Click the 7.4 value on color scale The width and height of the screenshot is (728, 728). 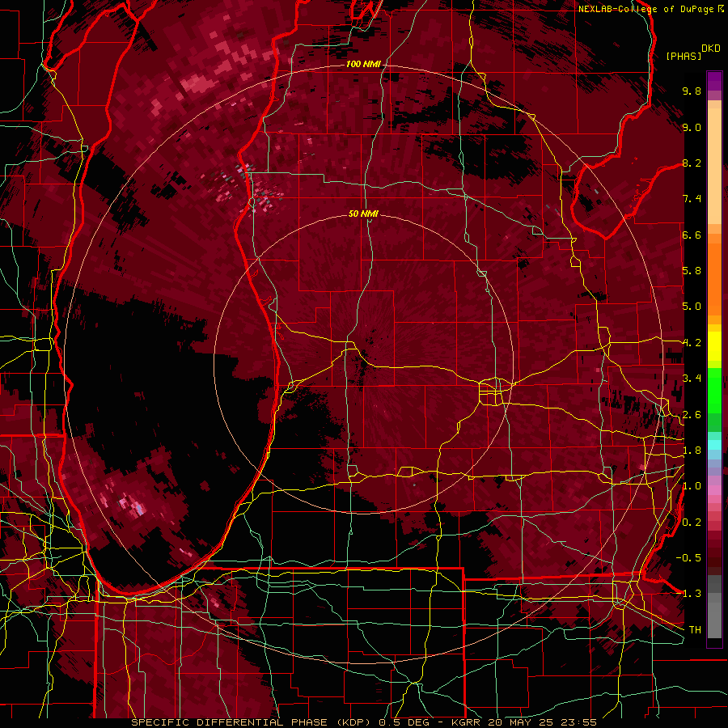click(x=692, y=199)
